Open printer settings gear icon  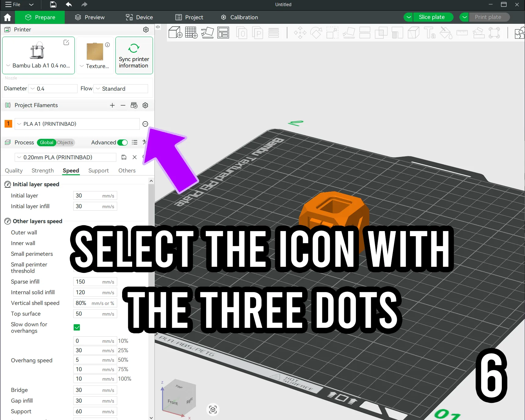[146, 30]
